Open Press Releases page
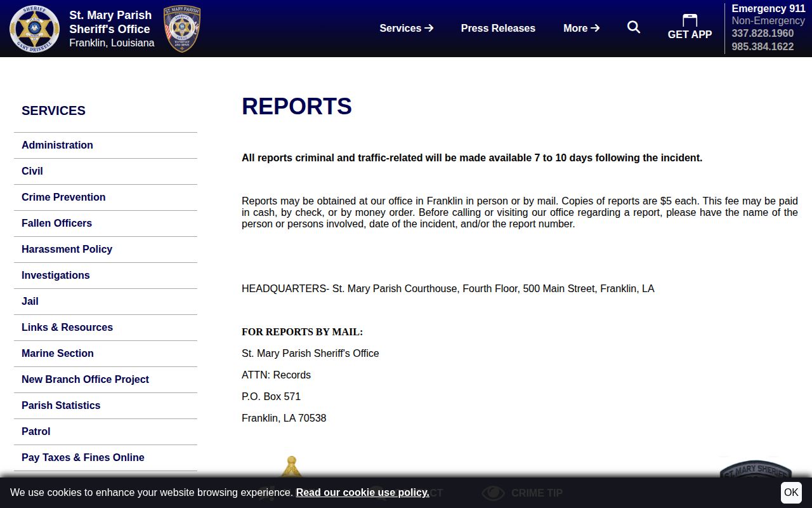 498,28
